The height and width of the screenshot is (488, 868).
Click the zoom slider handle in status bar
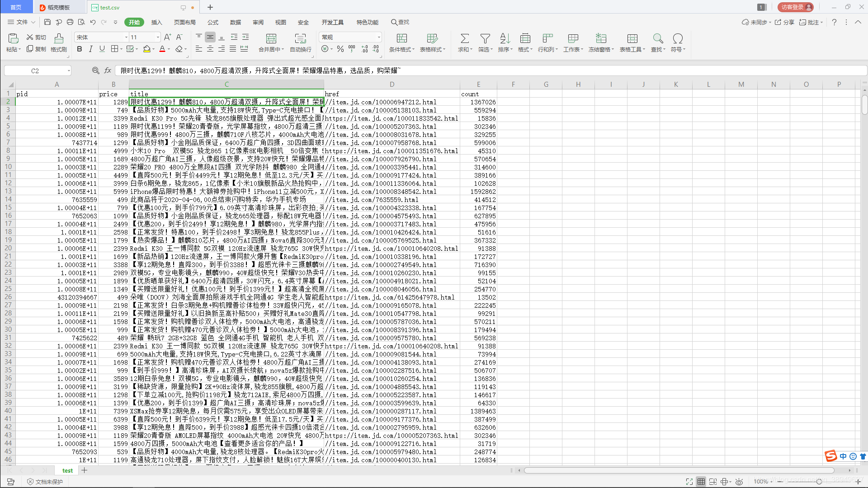pos(819,482)
